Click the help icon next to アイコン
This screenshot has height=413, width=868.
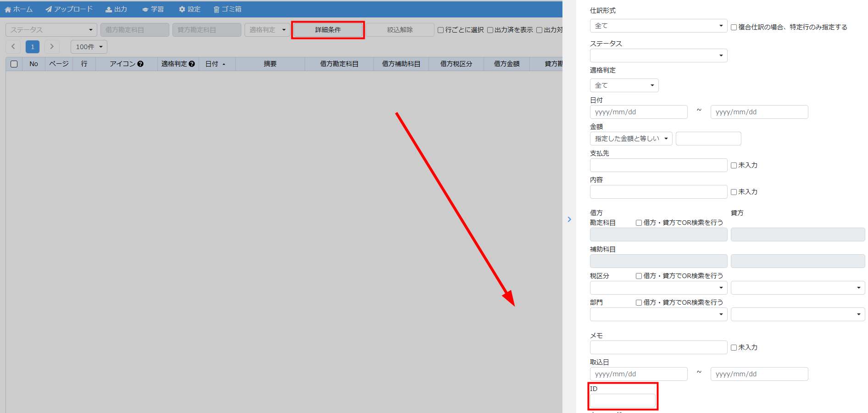click(140, 64)
